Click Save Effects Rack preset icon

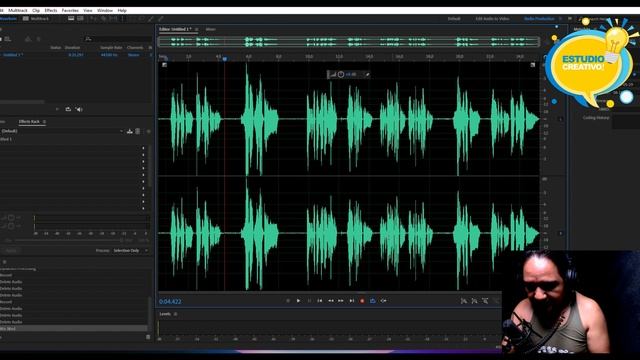point(129,131)
